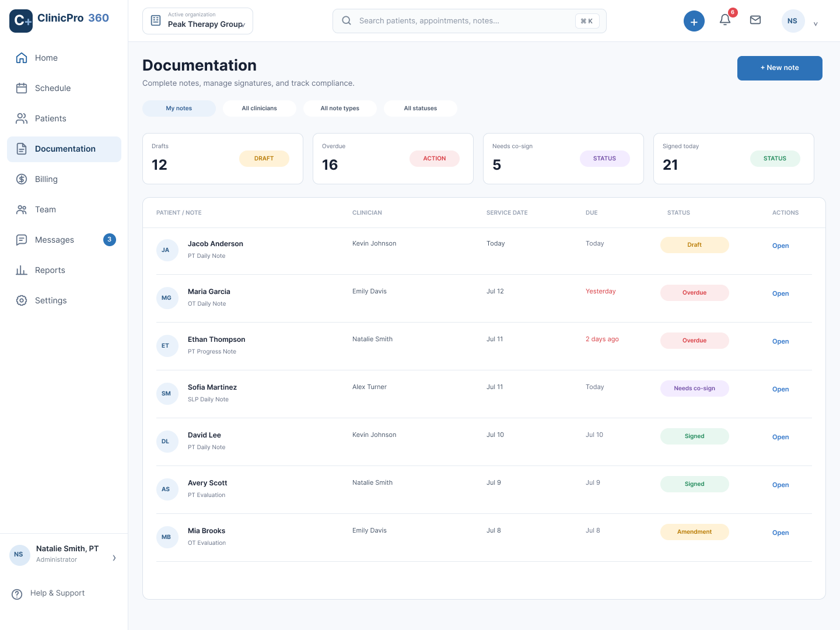
Task: Open Mia Brooks's amendment note
Action: coord(780,533)
